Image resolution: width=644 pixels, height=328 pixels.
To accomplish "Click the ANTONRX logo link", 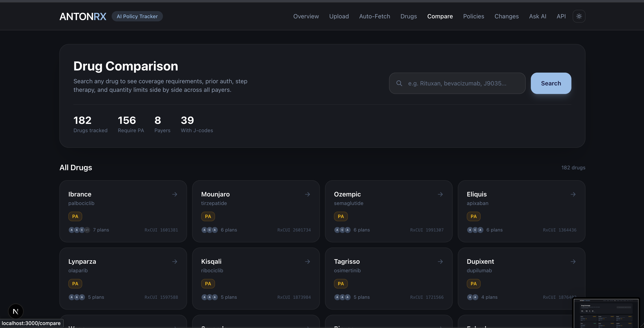I will 83,16.
